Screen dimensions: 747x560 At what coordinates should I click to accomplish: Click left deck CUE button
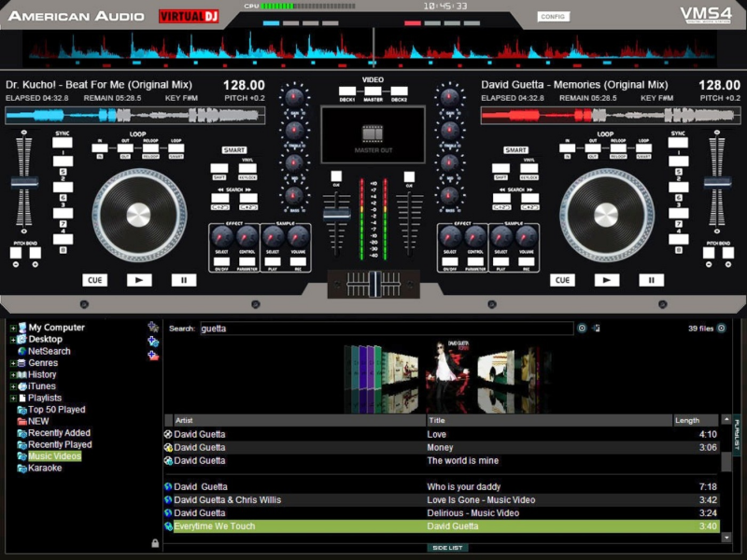click(95, 280)
